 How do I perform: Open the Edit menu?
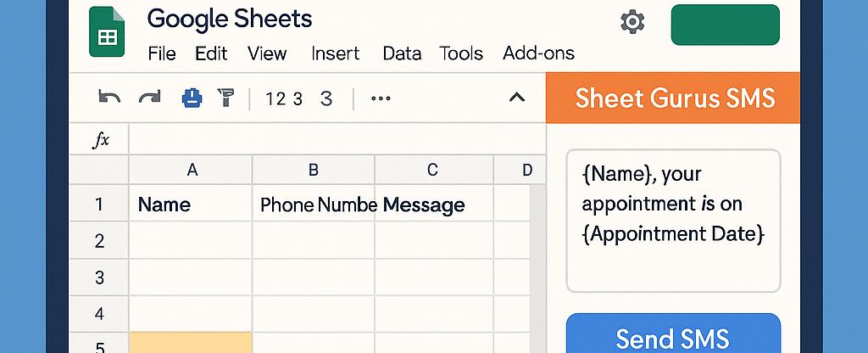[x=211, y=53]
